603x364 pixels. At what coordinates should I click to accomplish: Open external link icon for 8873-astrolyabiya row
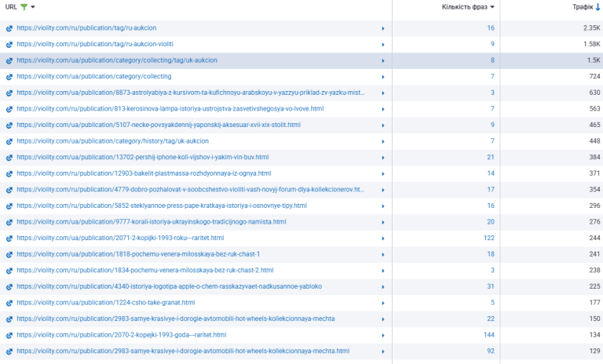9,93
